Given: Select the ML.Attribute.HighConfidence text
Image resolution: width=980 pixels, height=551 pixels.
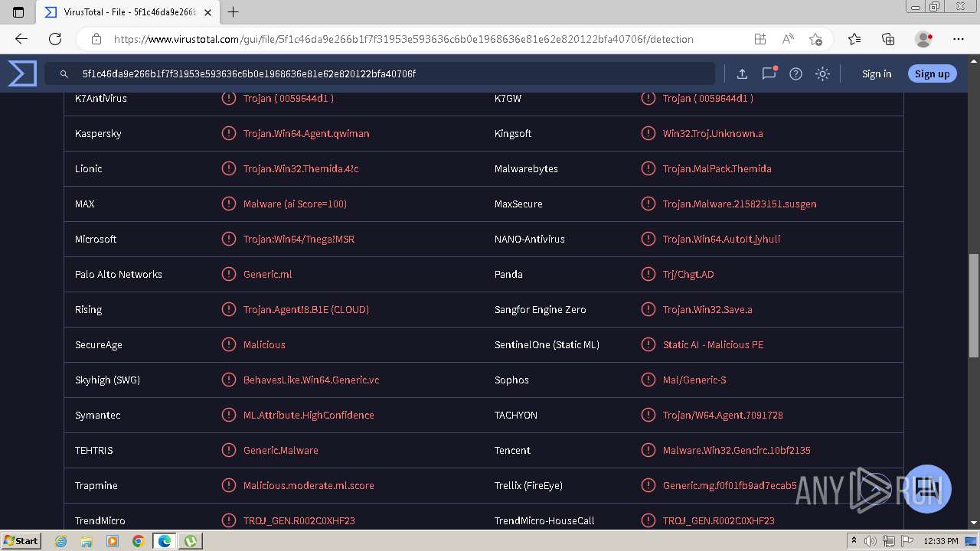Looking at the screenshot, I should (x=309, y=415).
